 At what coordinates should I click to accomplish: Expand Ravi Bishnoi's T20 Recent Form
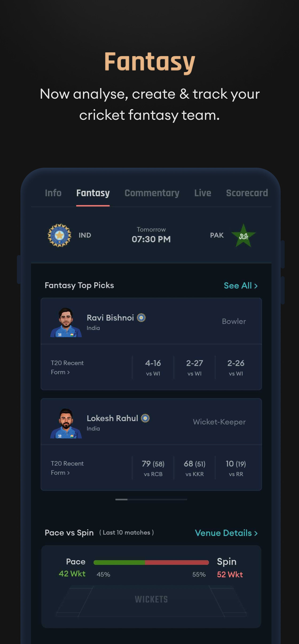[x=67, y=368]
